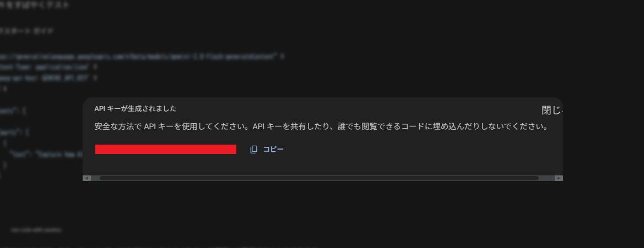644x248 pixels.
Task: Close the dialog using 閉じる
Action: pyautogui.click(x=552, y=111)
